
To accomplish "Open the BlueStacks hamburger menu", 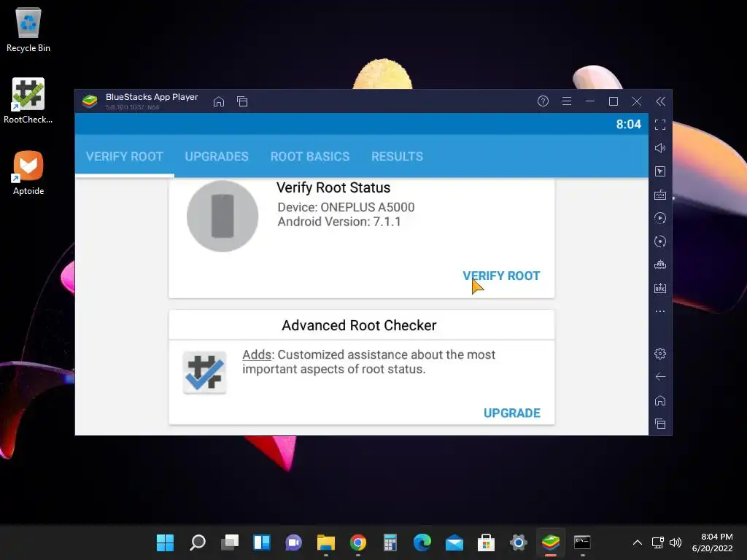I will tap(566, 101).
